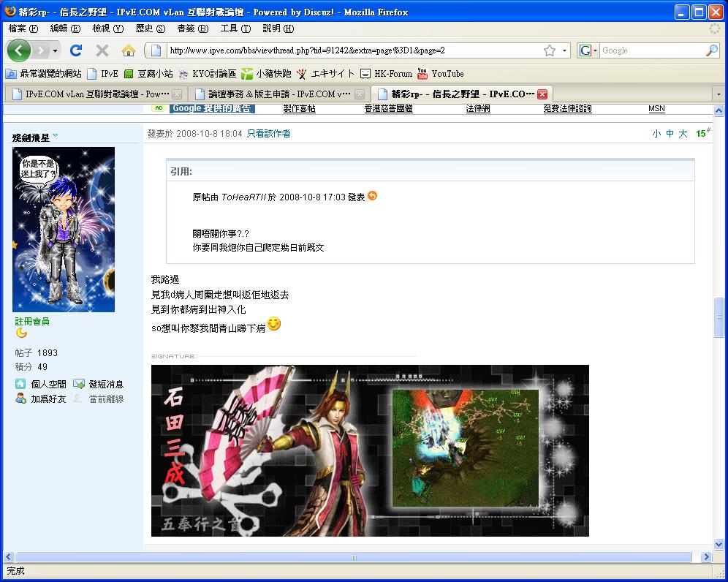The width and height of the screenshot is (728, 582).
Task: Click the 註冊會員 rank label
Action: click(32, 322)
